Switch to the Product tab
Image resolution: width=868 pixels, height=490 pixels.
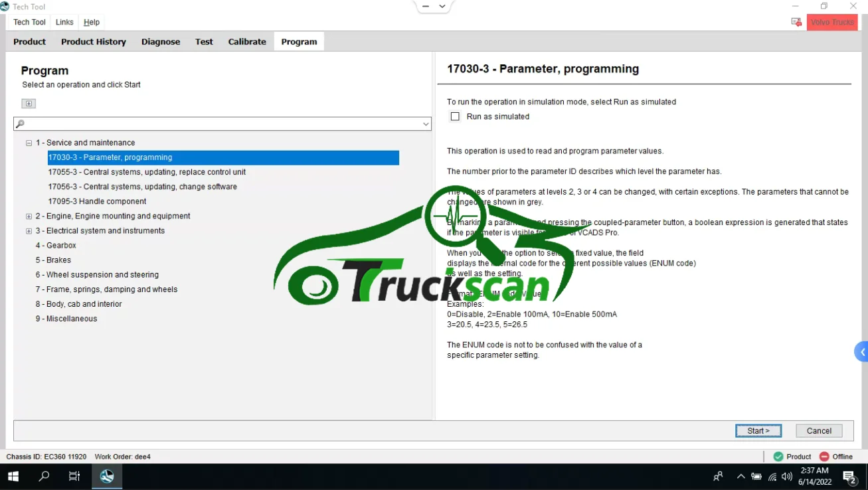tap(30, 42)
